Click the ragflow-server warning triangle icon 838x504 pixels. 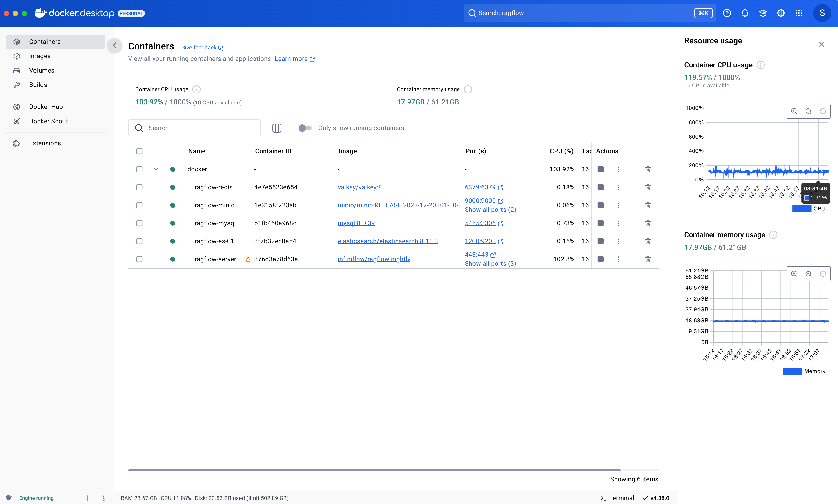click(x=248, y=259)
